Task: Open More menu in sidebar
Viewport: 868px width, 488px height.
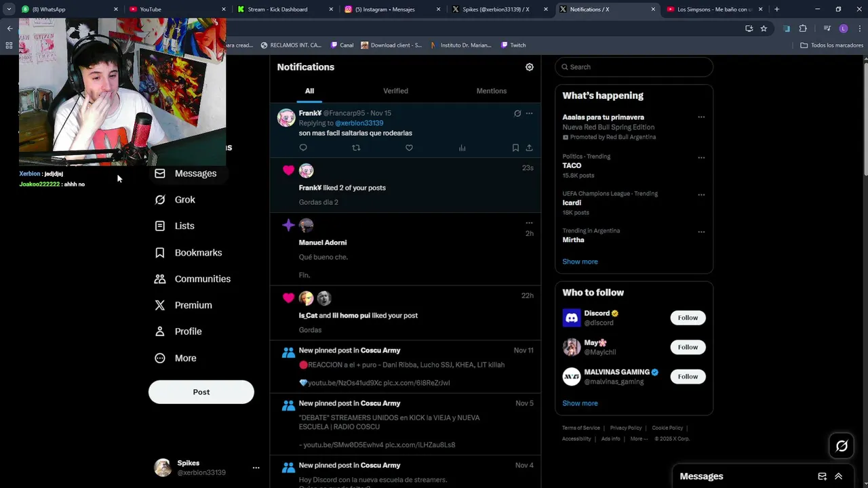Action: click(176, 358)
